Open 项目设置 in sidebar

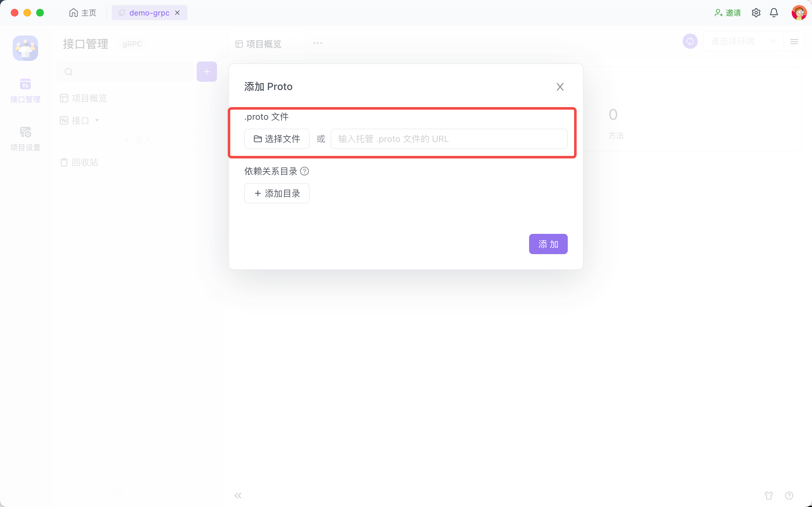[x=25, y=138]
